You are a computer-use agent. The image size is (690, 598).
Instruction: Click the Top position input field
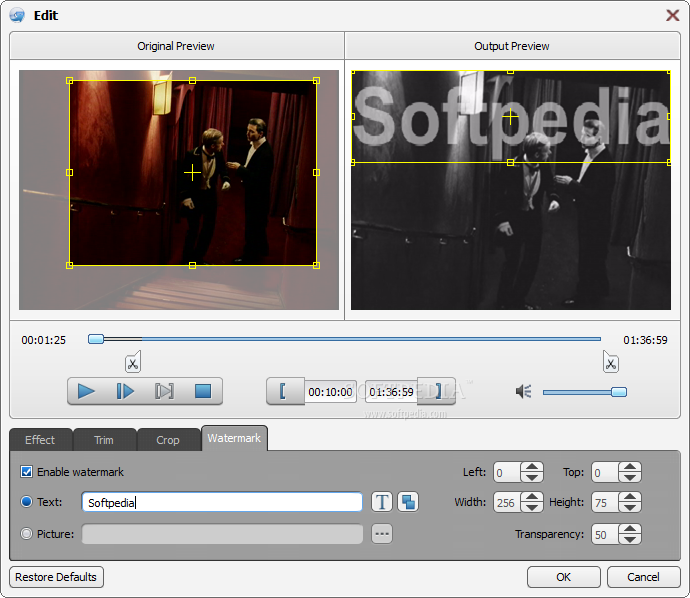tap(605, 473)
